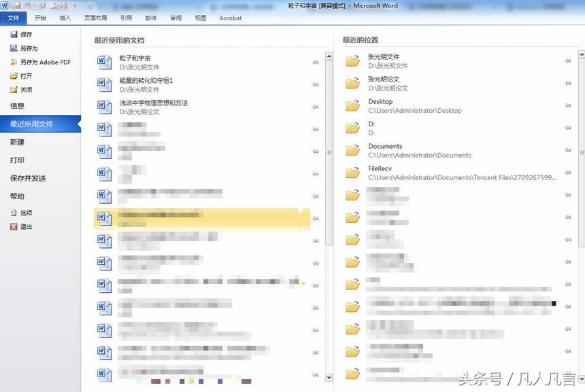Open Word Options via the 选项 icon
Screen dimensions: 585x392
click(15, 213)
